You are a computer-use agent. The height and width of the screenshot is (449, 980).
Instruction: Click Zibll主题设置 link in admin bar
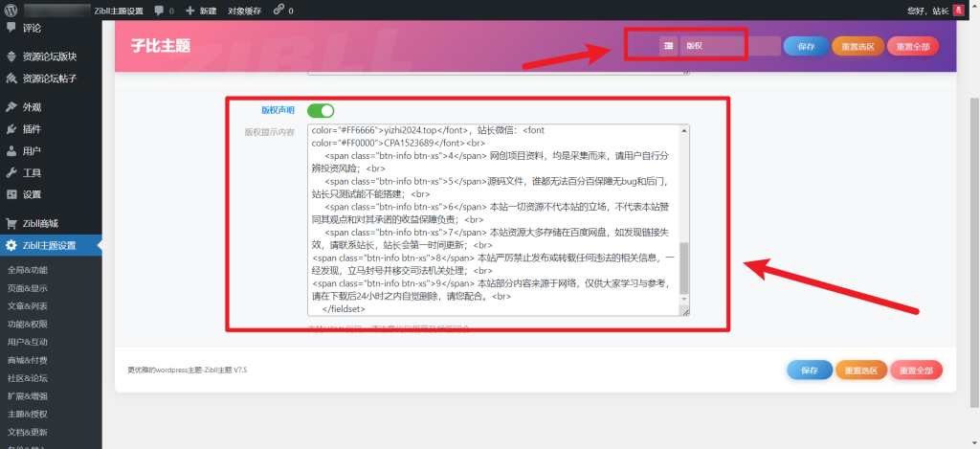[x=118, y=11]
